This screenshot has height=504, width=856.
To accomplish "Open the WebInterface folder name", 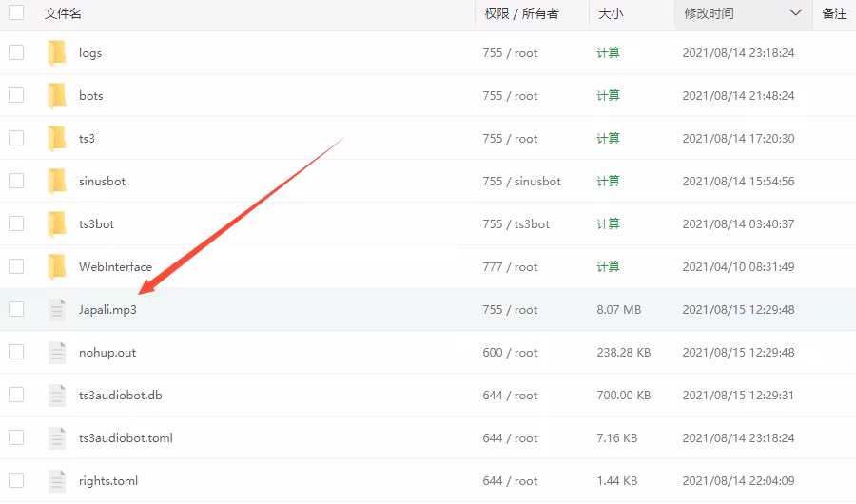I will tap(115, 266).
